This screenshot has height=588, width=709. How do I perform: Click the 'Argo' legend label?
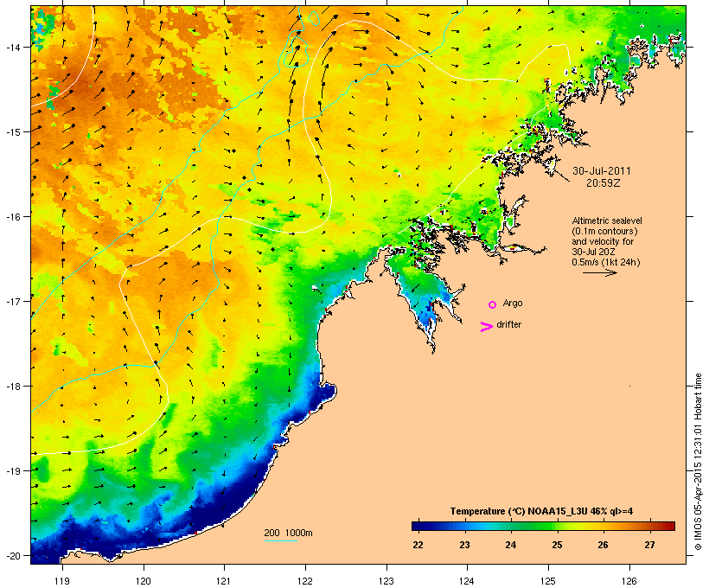point(513,303)
